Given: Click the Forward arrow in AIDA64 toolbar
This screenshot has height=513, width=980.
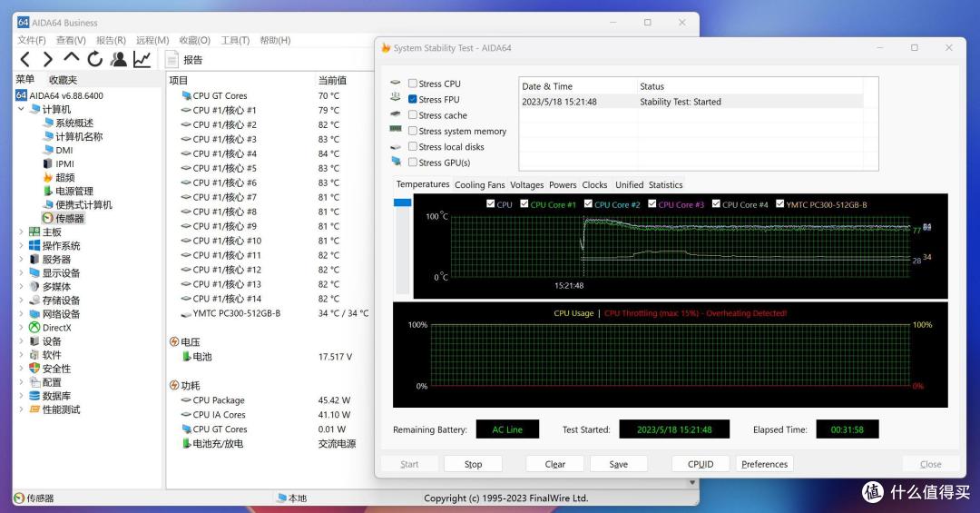Looking at the screenshot, I should pyautogui.click(x=47, y=59).
